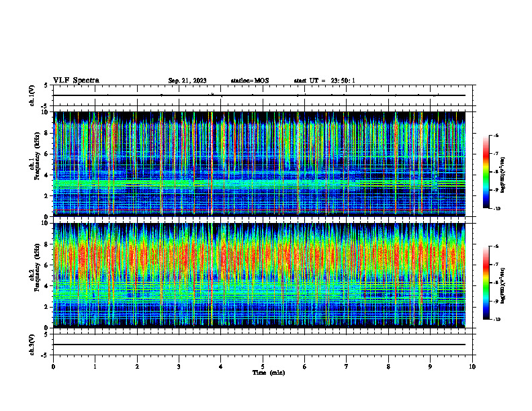
Task: Click the time-axis tick label '1'
Action: (95, 367)
